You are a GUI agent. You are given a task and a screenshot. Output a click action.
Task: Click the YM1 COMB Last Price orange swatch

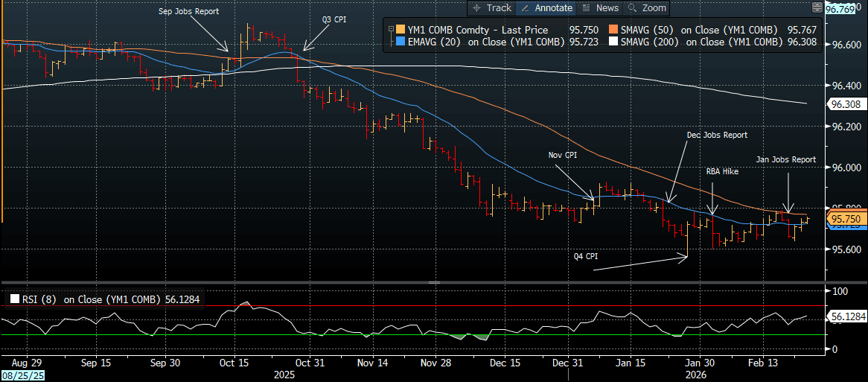click(x=401, y=30)
